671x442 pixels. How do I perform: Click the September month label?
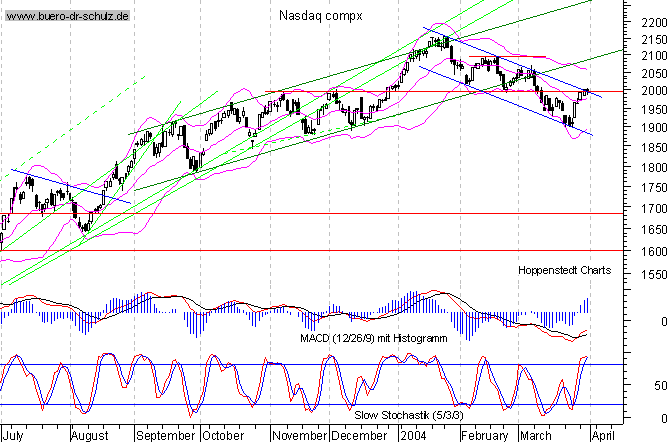click(x=165, y=435)
